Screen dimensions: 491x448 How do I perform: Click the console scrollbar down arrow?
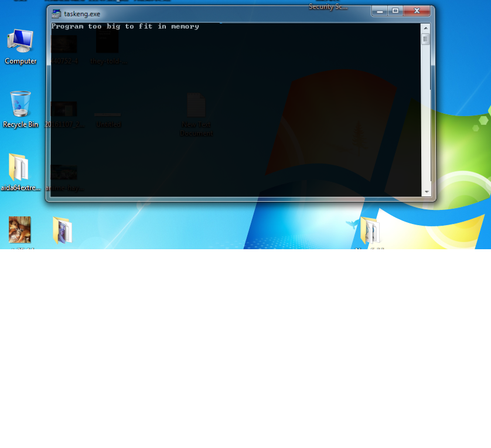point(426,192)
